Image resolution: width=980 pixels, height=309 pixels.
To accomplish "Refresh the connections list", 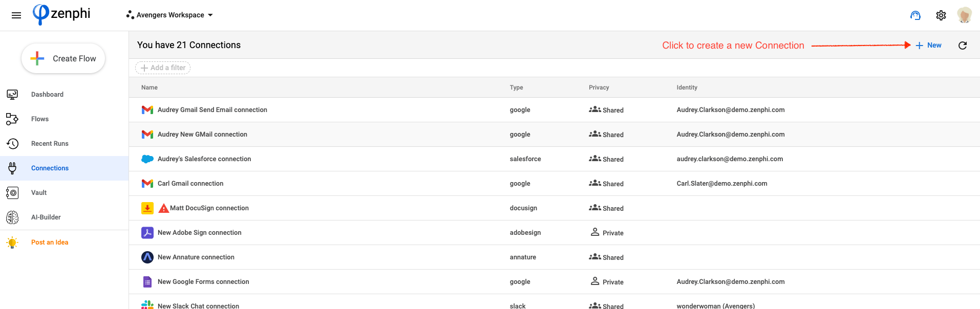I will [963, 46].
